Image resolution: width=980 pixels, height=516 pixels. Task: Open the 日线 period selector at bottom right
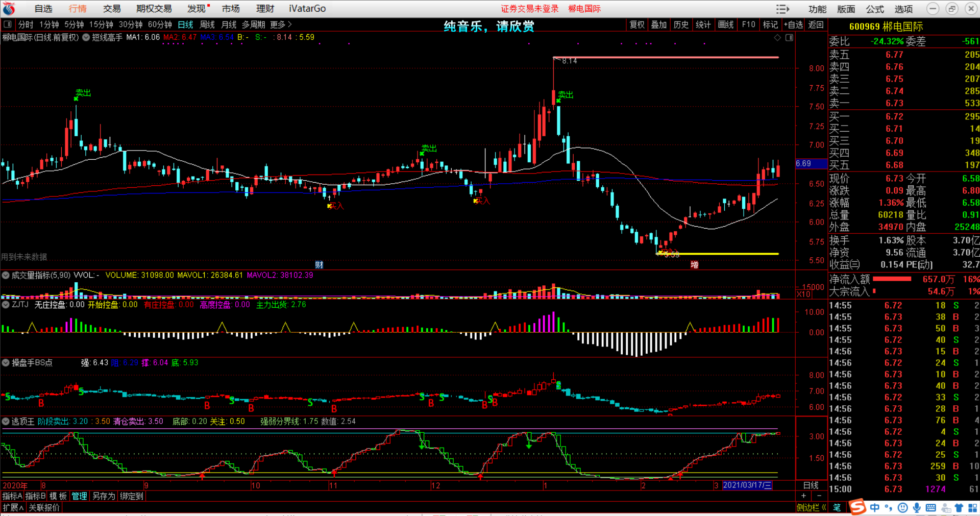point(811,485)
